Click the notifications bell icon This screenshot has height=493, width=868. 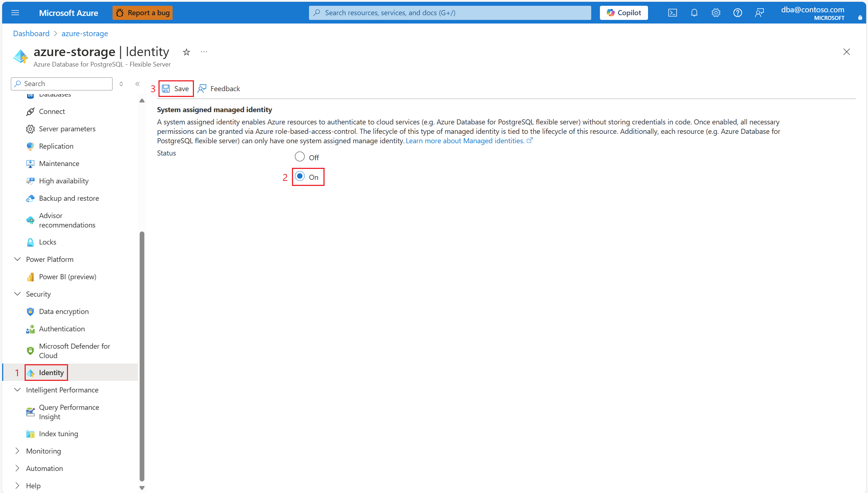(x=694, y=13)
